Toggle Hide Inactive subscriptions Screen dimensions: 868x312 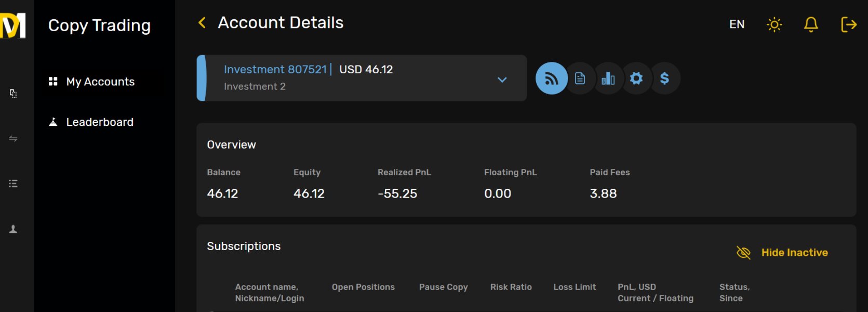coord(782,253)
